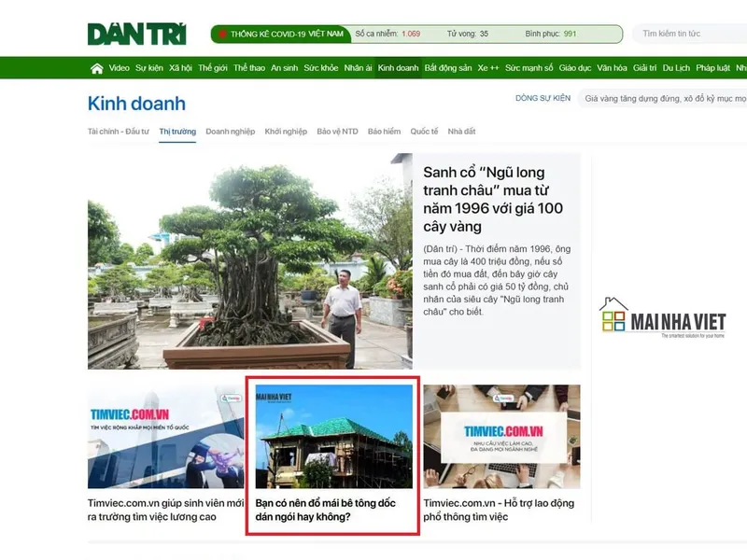
Task: Click the Tìm kiếm tin tức search field
Action: (690, 34)
